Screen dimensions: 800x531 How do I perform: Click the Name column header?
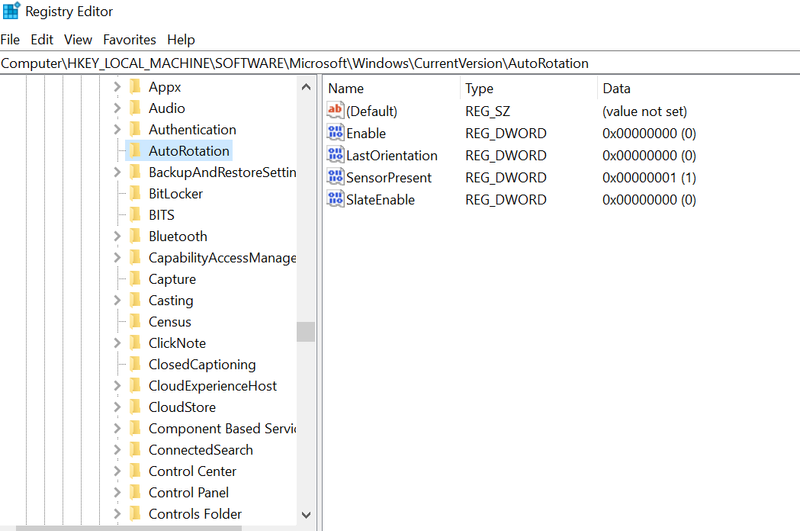(x=346, y=89)
